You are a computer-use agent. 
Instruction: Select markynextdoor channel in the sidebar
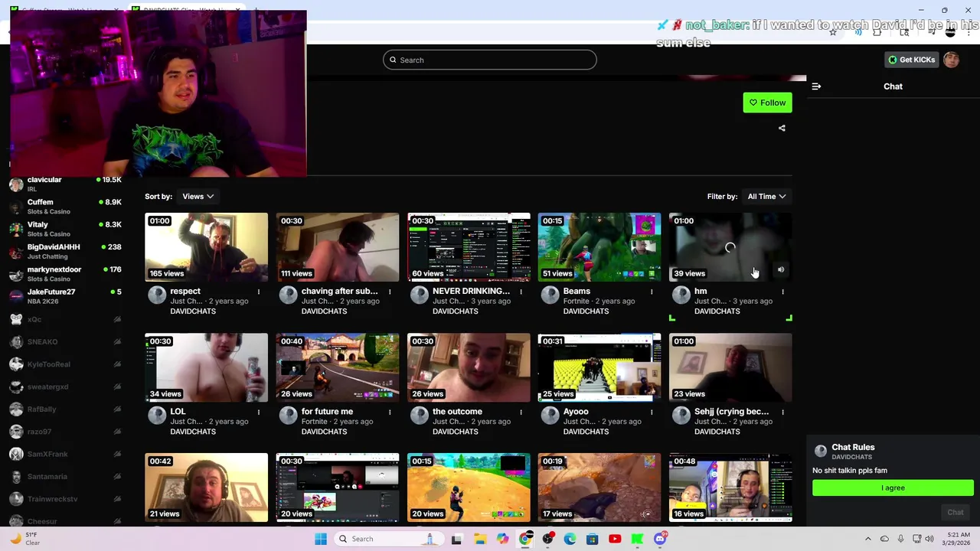click(x=66, y=274)
